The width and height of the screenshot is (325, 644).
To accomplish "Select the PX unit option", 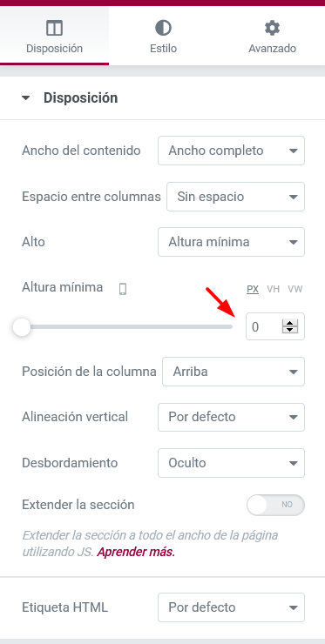I will 253,289.
